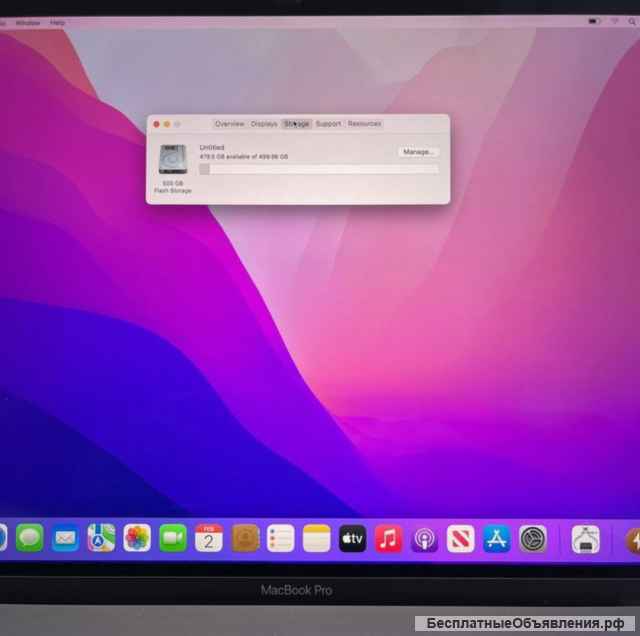The width and height of the screenshot is (640, 636).
Task: Switch to the Displays tab
Action: point(264,124)
